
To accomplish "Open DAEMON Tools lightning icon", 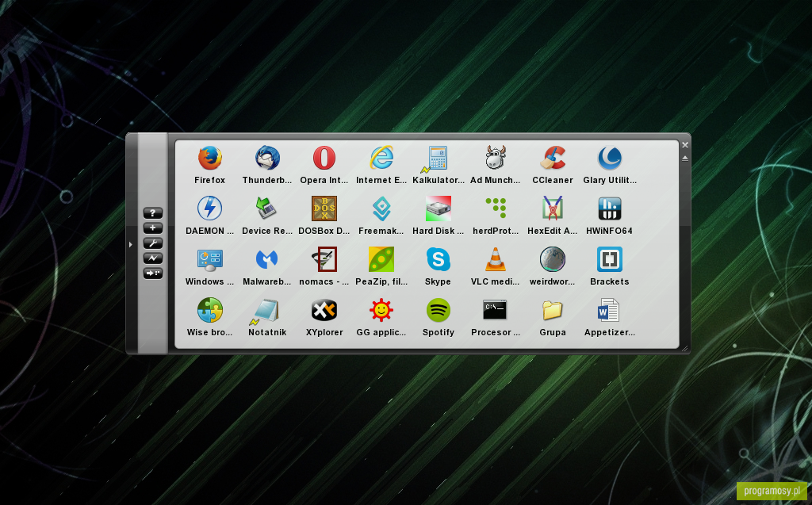I will tap(209, 209).
